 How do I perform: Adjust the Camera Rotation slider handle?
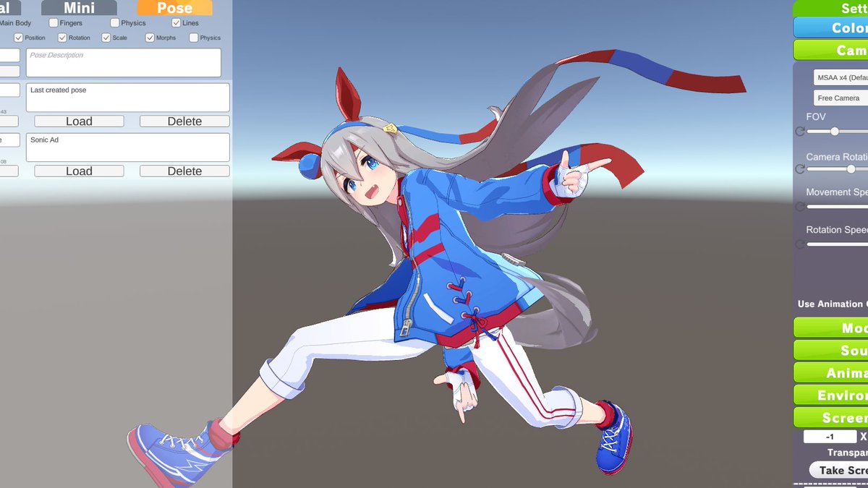click(851, 169)
